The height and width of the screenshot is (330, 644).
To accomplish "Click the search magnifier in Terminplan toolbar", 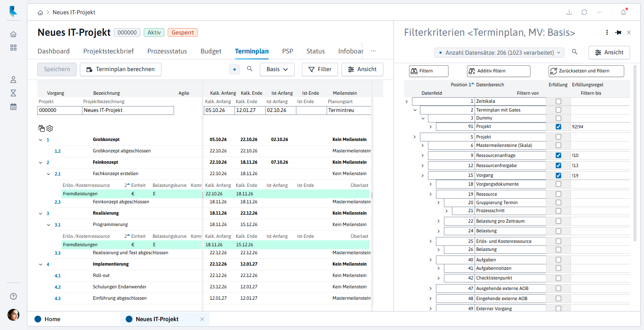I will click(250, 69).
